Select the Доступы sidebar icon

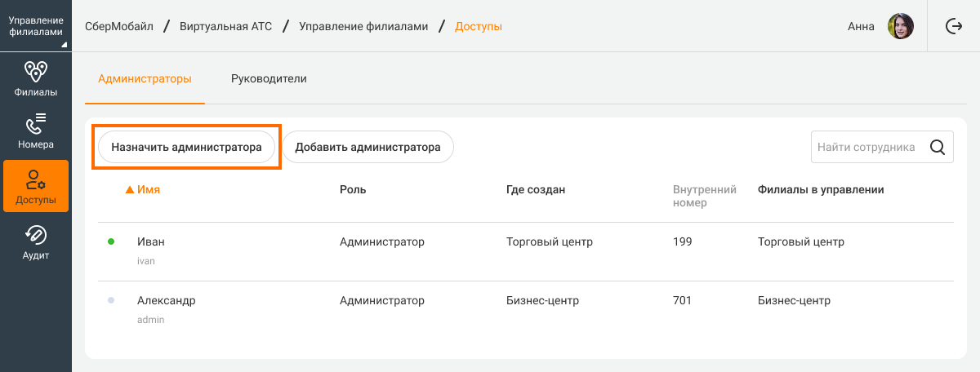(x=35, y=179)
